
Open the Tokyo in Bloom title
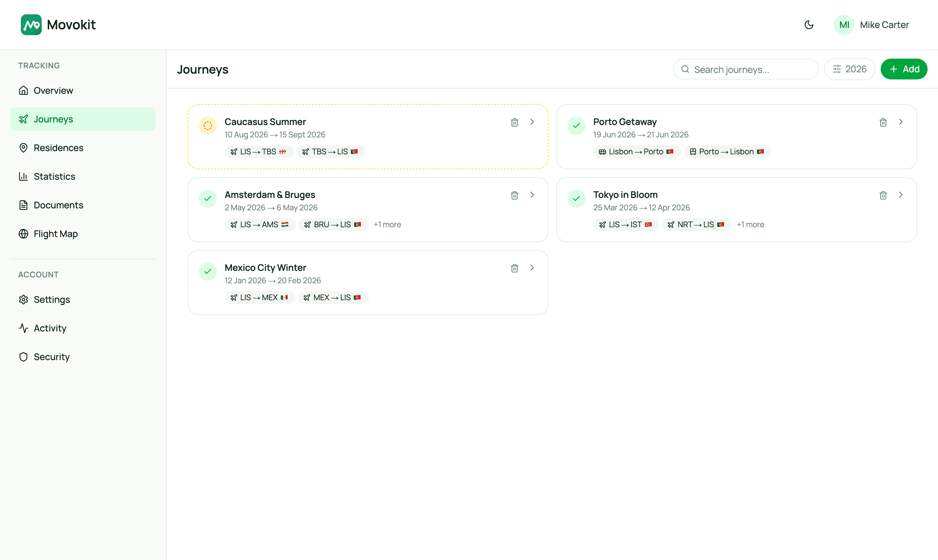(x=625, y=195)
